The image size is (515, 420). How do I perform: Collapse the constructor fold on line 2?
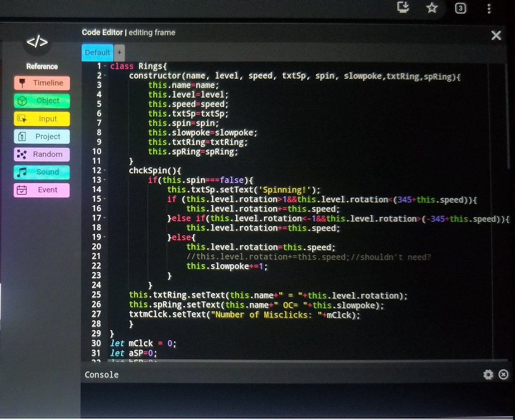[105, 76]
